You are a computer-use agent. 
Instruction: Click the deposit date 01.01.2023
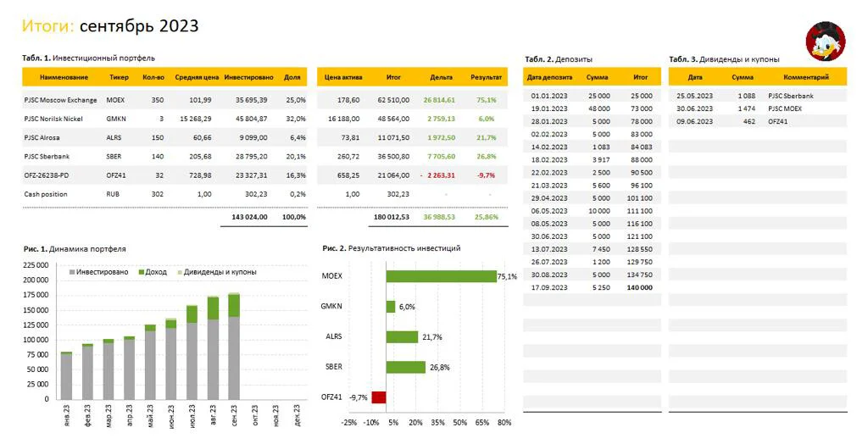[549, 96]
